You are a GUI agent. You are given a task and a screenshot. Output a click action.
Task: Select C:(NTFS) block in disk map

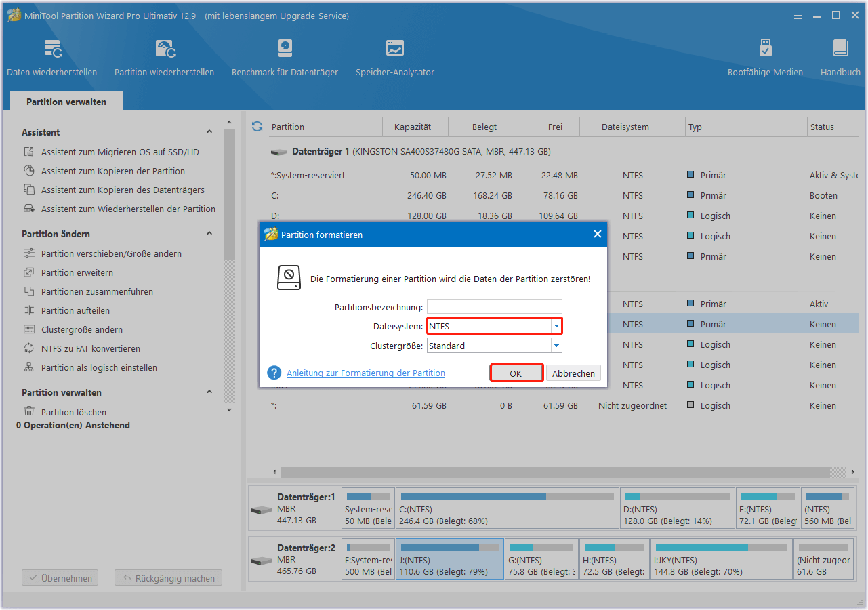point(508,509)
